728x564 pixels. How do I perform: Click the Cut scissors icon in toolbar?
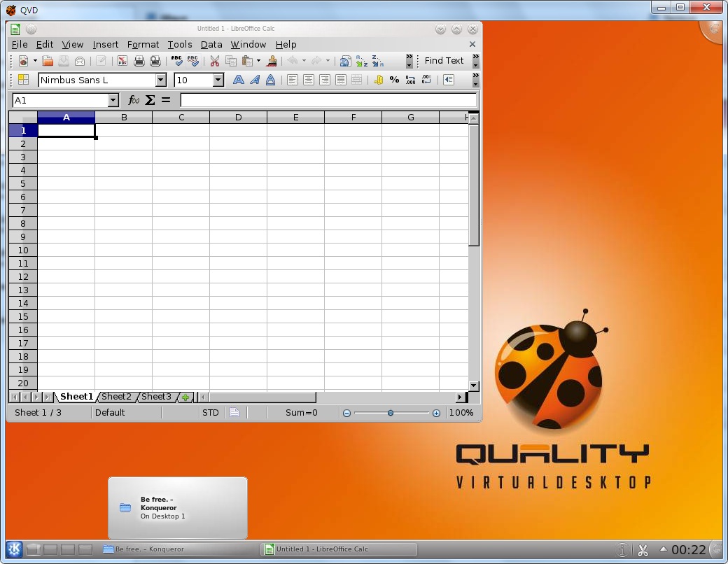click(215, 61)
